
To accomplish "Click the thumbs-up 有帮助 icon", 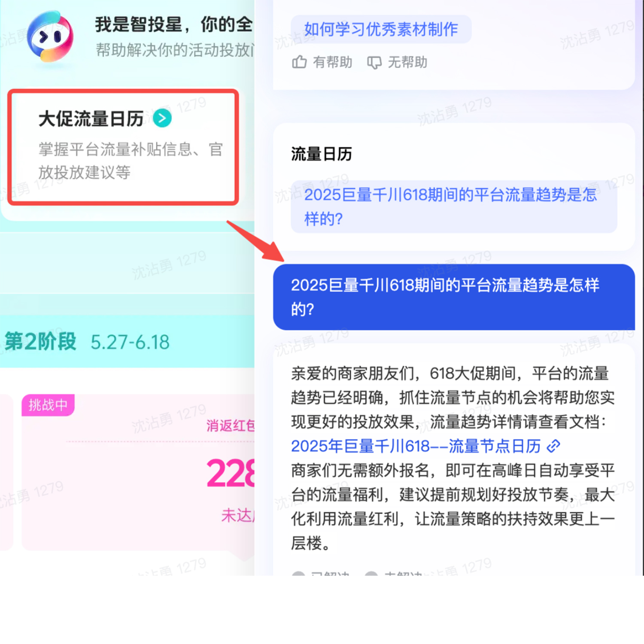I will click(299, 62).
